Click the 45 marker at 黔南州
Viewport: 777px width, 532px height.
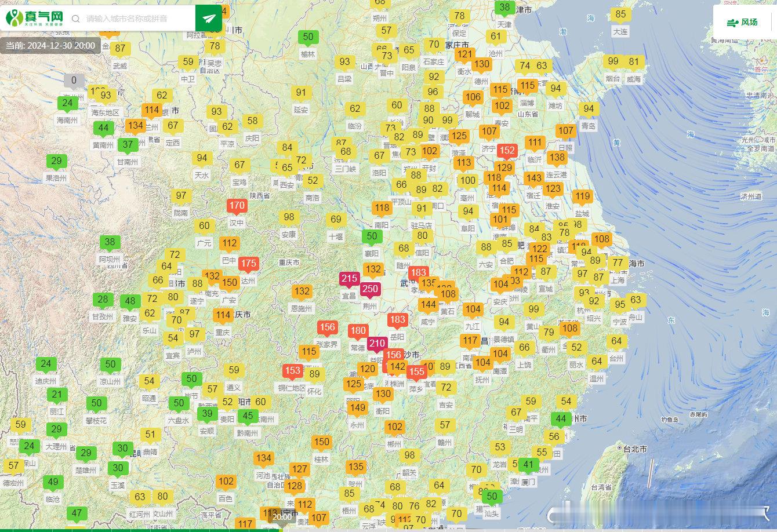coord(248,416)
